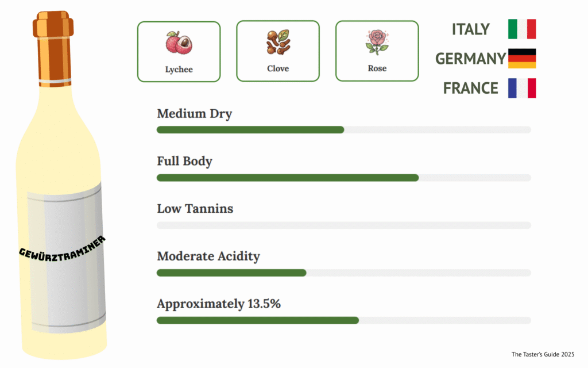Click the Italy flag icon
This screenshot has width=588, height=368.
(x=521, y=29)
